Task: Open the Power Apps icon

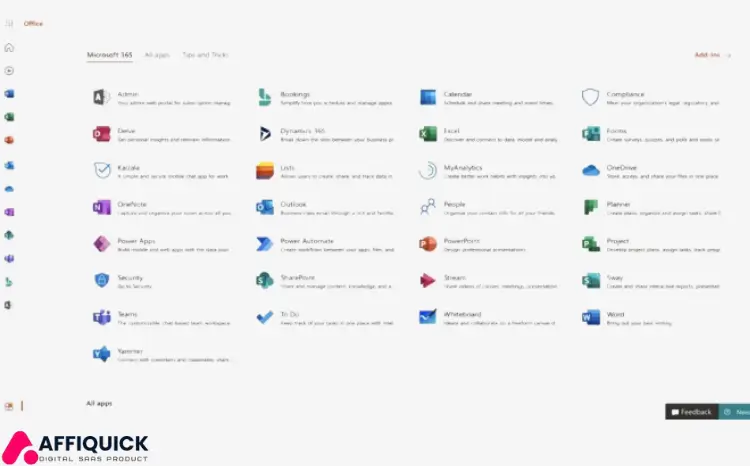Action: (101, 244)
